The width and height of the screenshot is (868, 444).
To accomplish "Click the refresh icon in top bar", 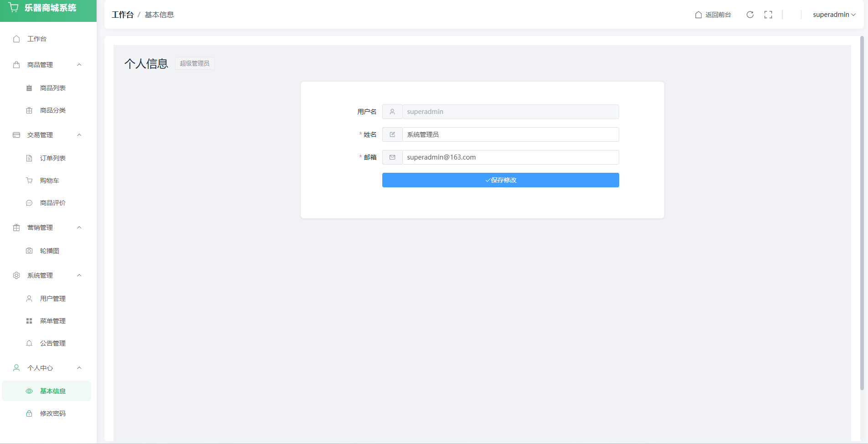I will [x=750, y=15].
